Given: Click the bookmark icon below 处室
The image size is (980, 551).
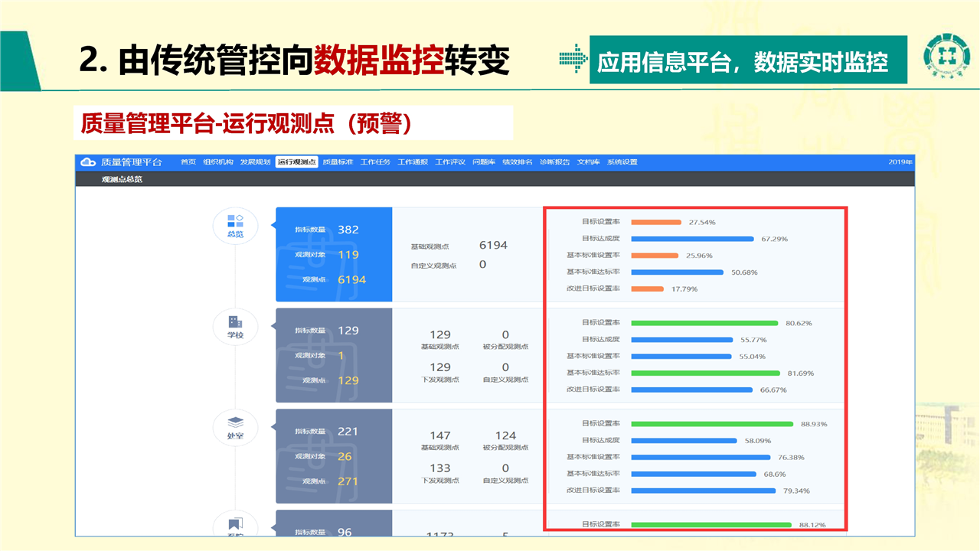Looking at the screenshot, I should click(x=235, y=525).
